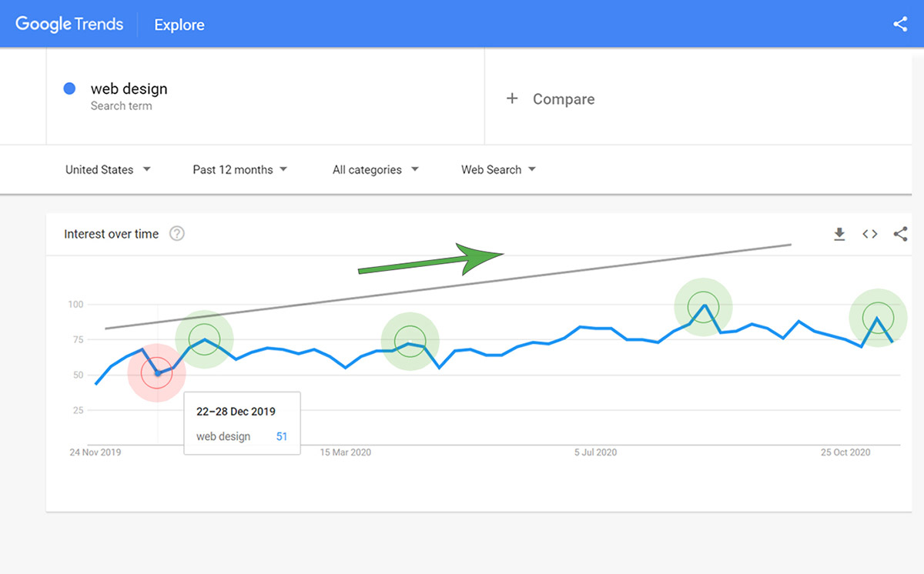Click the 24 Nov 2019 axis label

point(95,452)
